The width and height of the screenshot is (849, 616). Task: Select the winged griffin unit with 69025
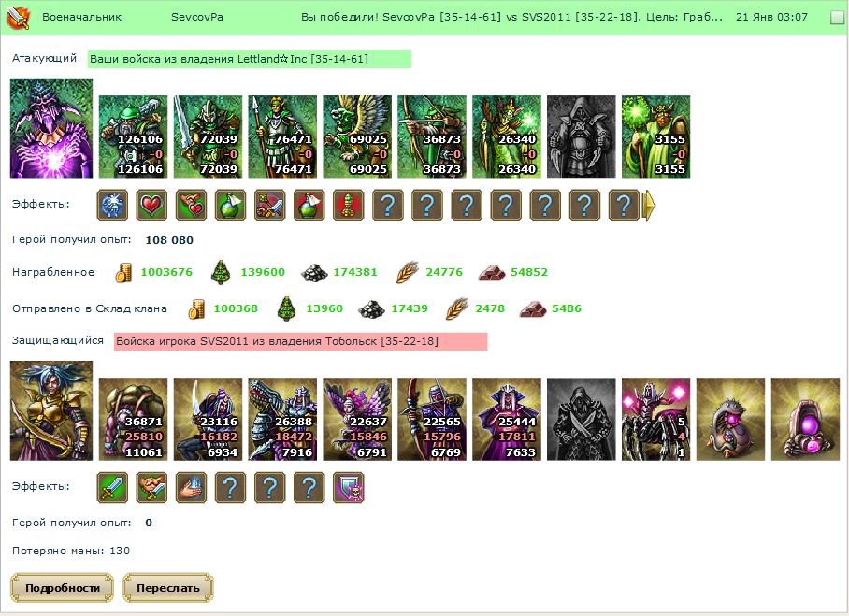pos(357,136)
